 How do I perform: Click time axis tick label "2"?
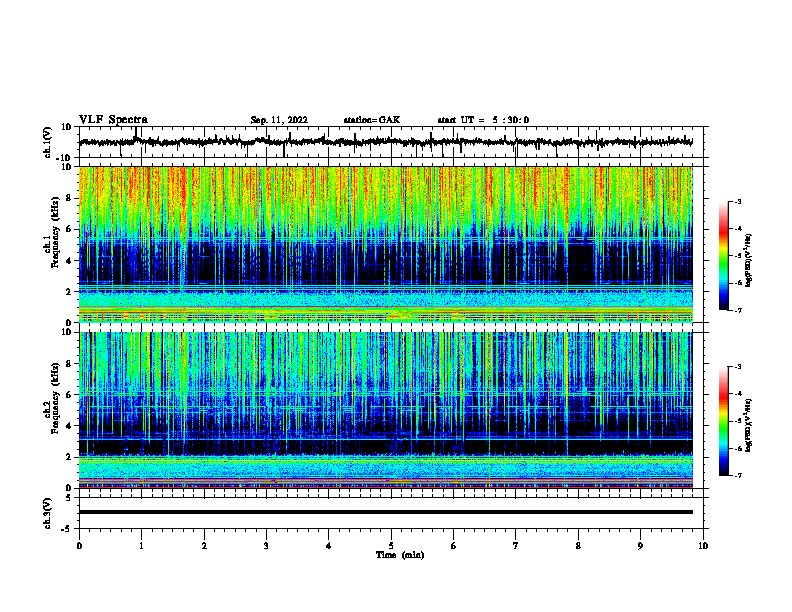coord(204,546)
